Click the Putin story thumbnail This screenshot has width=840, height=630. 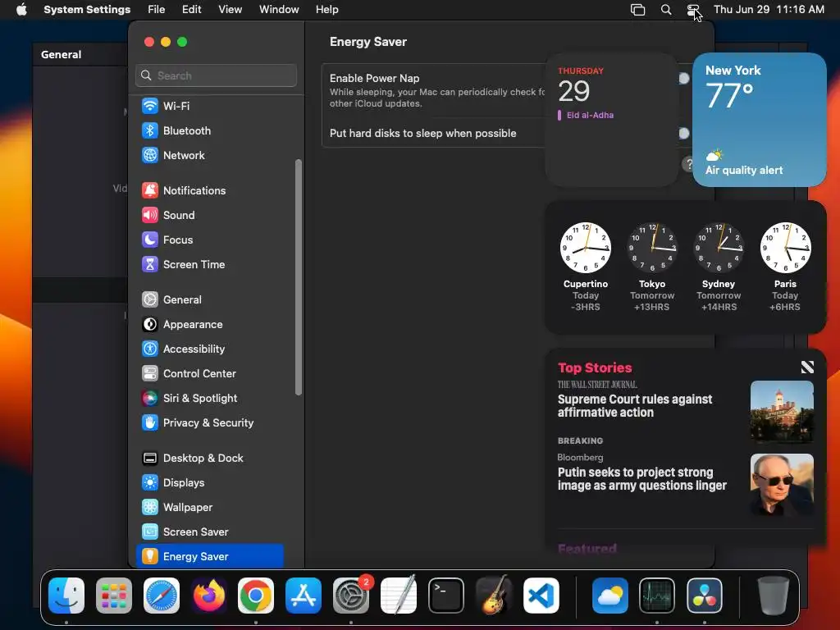tap(782, 485)
